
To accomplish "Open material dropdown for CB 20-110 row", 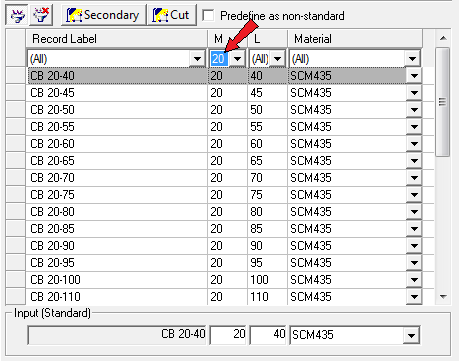I will [414, 297].
